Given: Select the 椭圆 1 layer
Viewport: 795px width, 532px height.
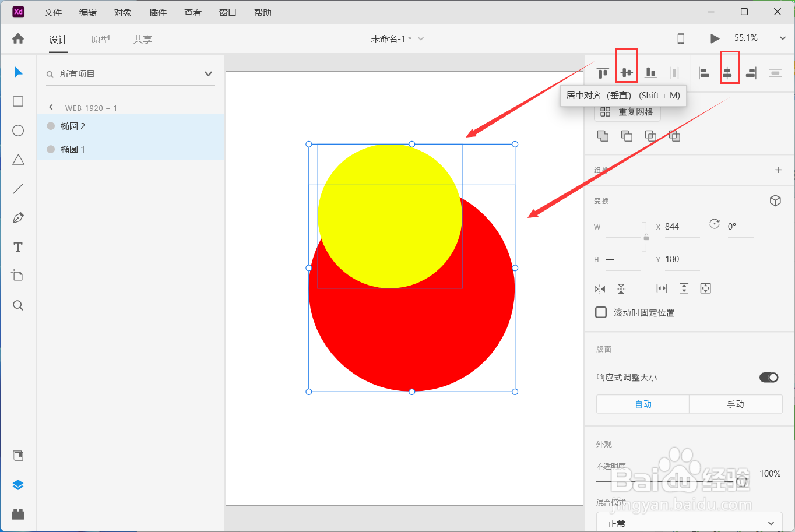Looking at the screenshot, I should tap(131, 149).
